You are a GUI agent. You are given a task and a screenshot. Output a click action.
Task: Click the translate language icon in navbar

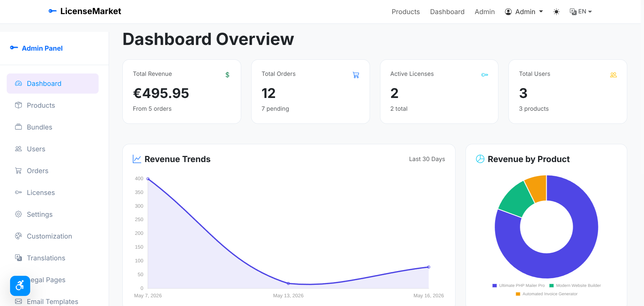(x=573, y=11)
